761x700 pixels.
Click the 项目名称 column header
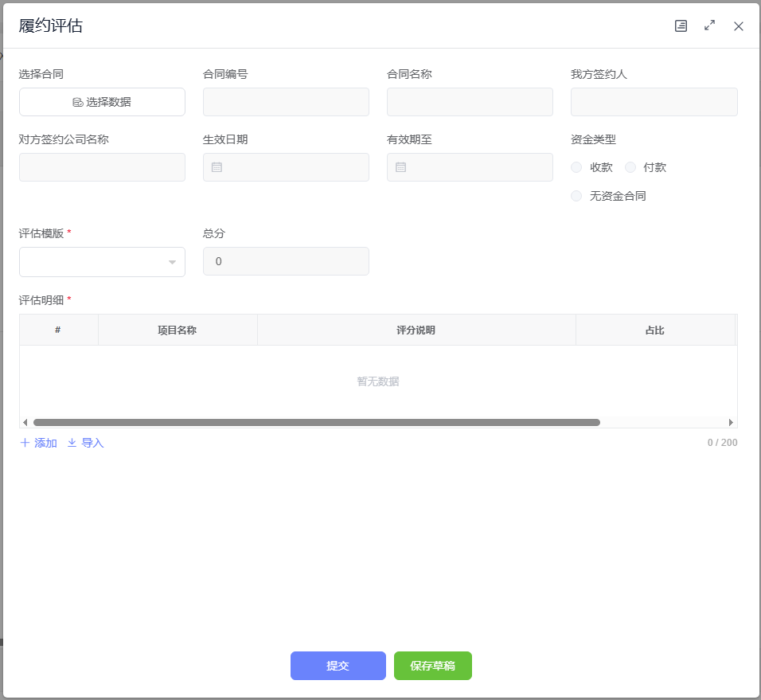tap(177, 330)
